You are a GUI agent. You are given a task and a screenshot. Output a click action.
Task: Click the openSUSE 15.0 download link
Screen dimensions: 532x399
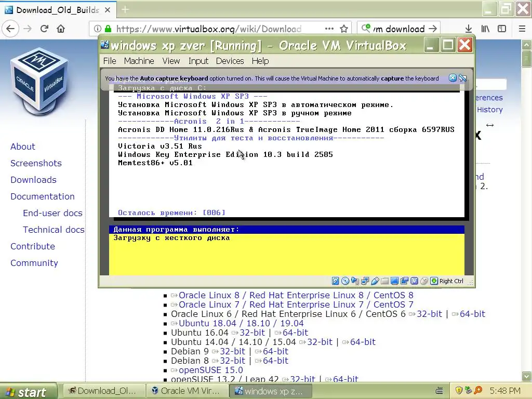[x=211, y=370]
